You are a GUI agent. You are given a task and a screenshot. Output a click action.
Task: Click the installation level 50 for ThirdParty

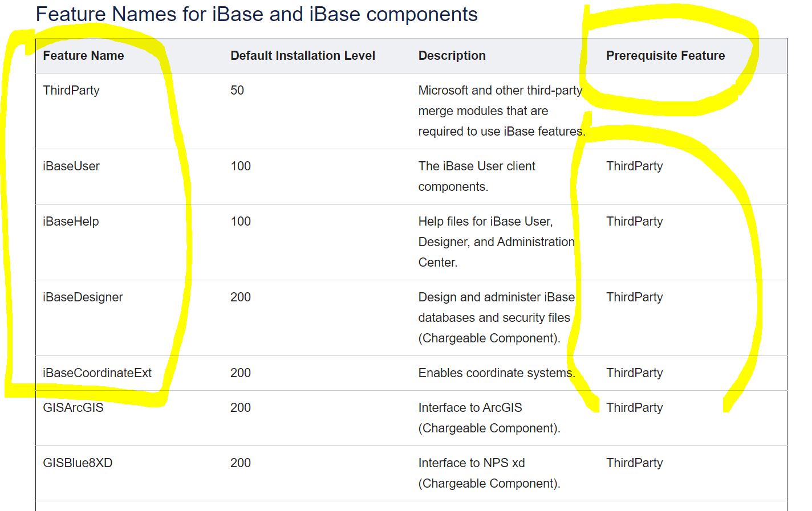[x=238, y=90]
